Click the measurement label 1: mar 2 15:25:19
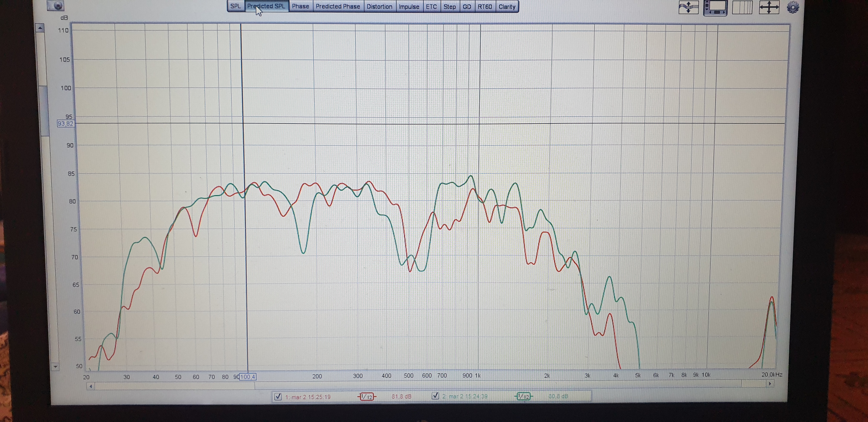 (x=308, y=397)
